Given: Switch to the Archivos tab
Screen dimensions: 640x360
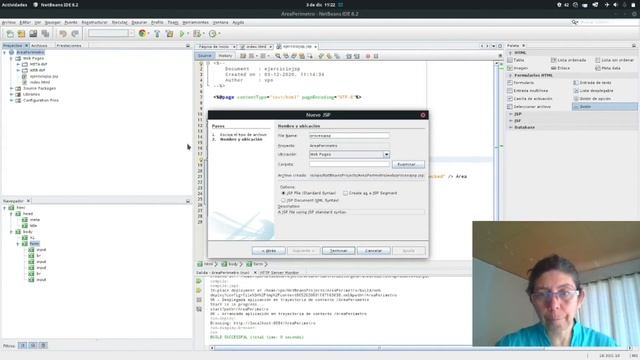Looking at the screenshot, I should pos(39,46).
